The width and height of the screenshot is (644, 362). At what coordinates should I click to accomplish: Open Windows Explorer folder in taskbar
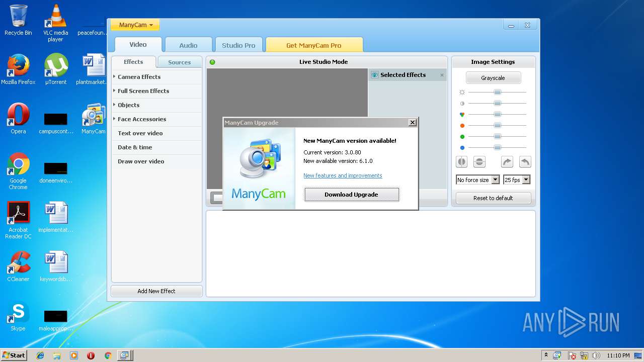(x=57, y=355)
